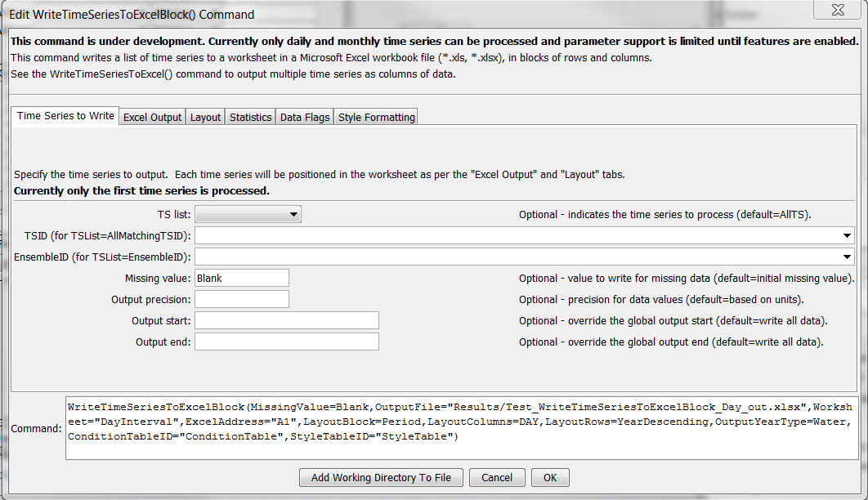Click the Output start input box
This screenshot has width=868, height=500.
tap(286, 319)
